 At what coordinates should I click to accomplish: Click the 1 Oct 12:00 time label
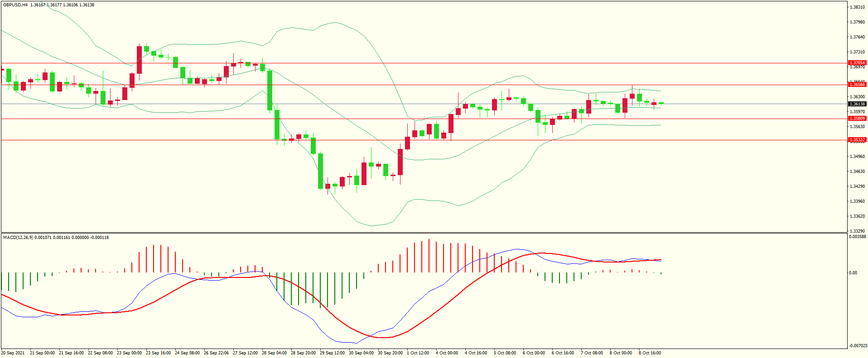click(x=418, y=353)
